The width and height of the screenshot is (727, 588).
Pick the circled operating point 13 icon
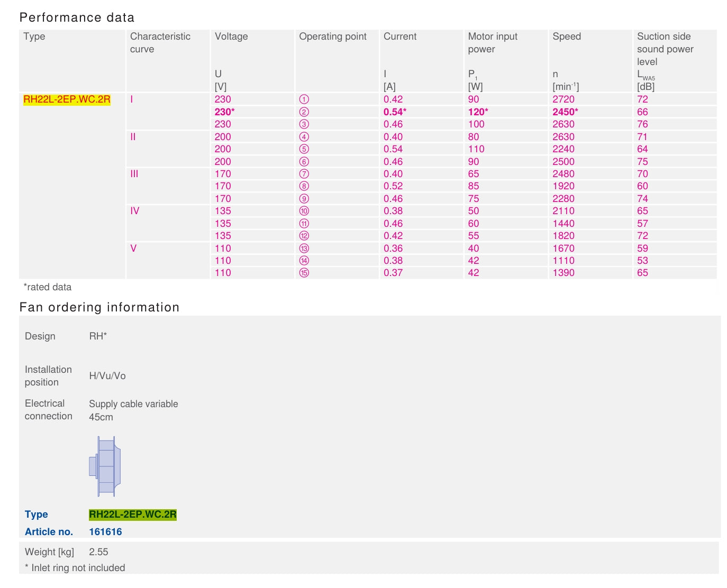click(x=304, y=249)
